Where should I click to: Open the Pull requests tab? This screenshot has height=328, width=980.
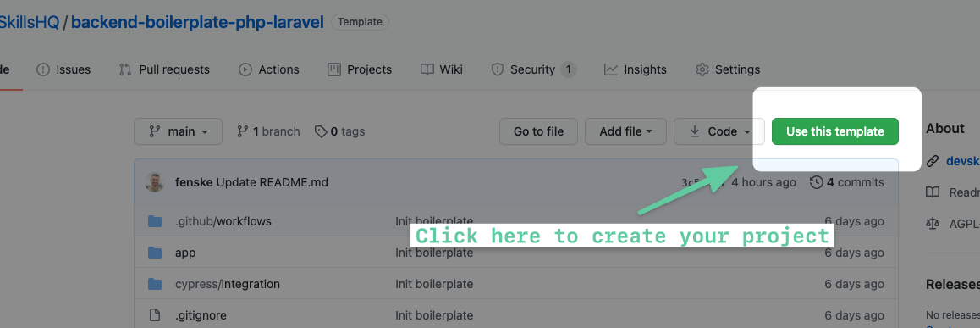(x=164, y=69)
